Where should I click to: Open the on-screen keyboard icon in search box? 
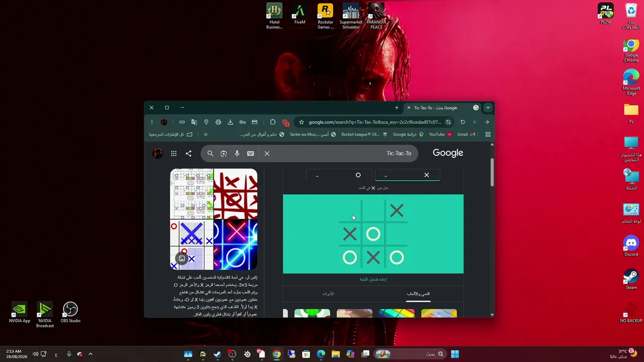point(251,153)
